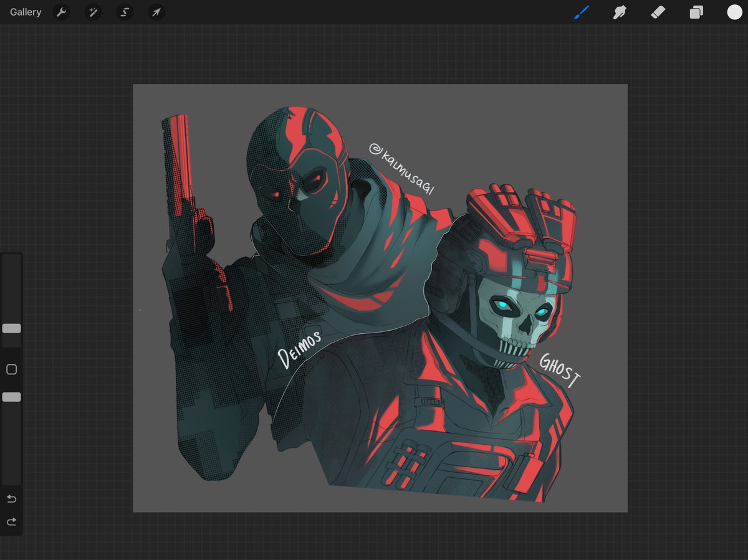Select the Smudge tool
Image resolution: width=748 pixels, height=560 pixels.
[x=619, y=12]
